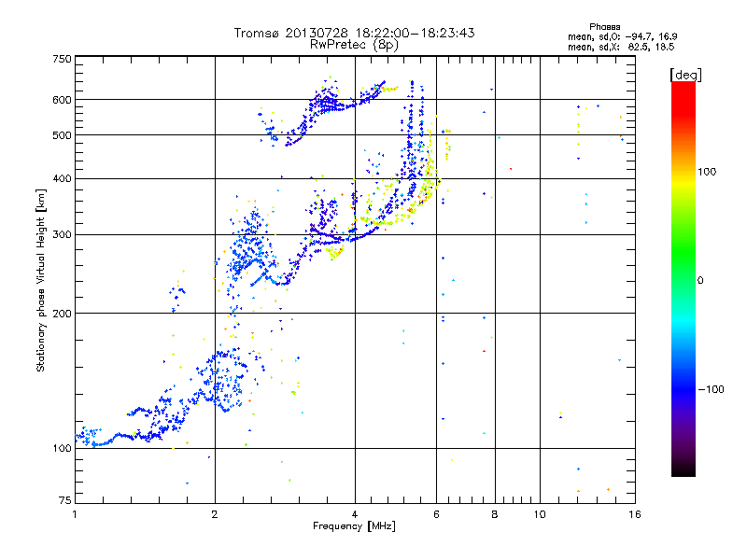Click the x-axis tick label '6'

[x=436, y=514]
